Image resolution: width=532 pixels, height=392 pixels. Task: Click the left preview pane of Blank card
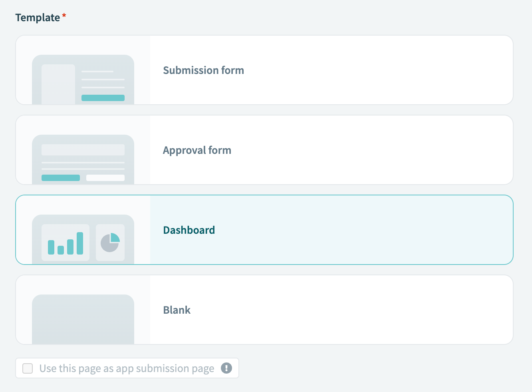click(83, 310)
